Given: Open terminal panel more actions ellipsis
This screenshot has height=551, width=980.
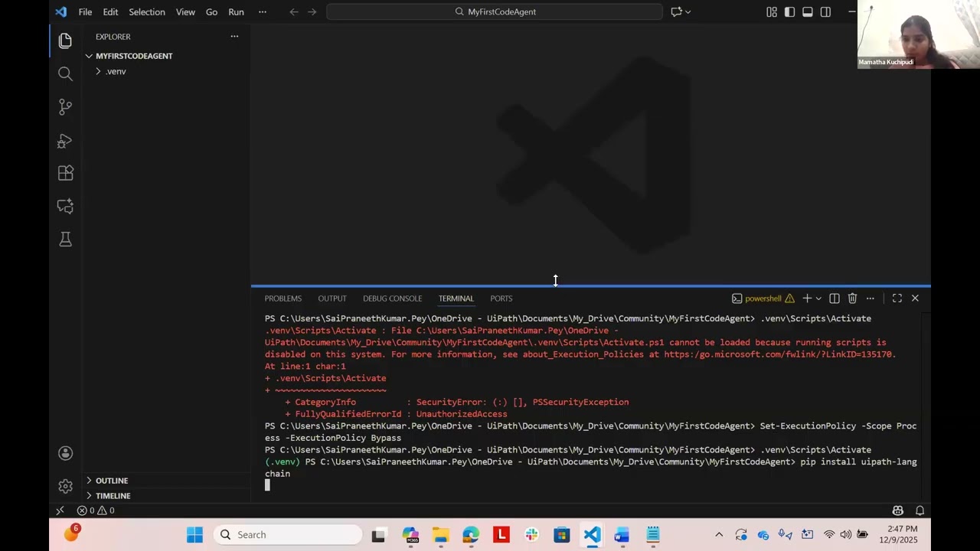Looking at the screenshot, I should click(870, 298).
